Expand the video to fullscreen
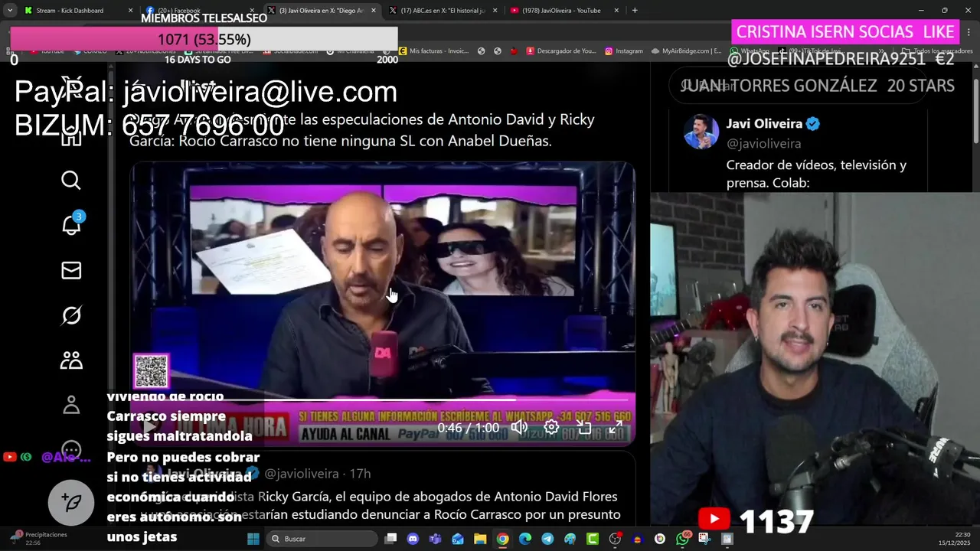 [616, 427]
